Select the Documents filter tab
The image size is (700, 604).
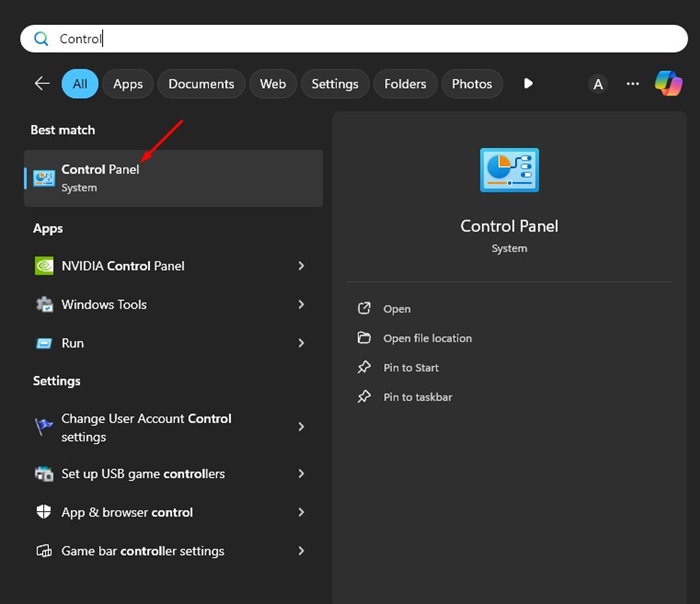coord(201,84)
